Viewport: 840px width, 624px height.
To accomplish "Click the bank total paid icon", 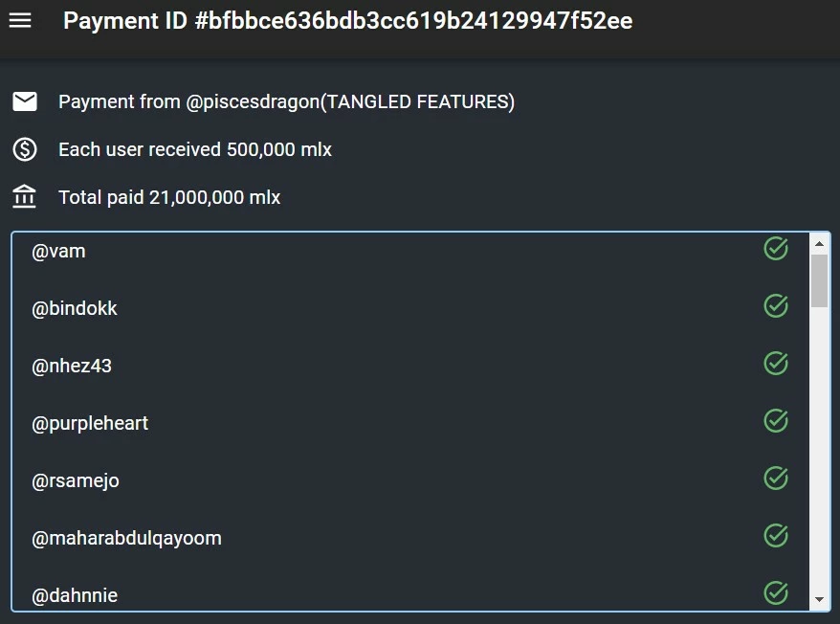I will tap(25, 196).
